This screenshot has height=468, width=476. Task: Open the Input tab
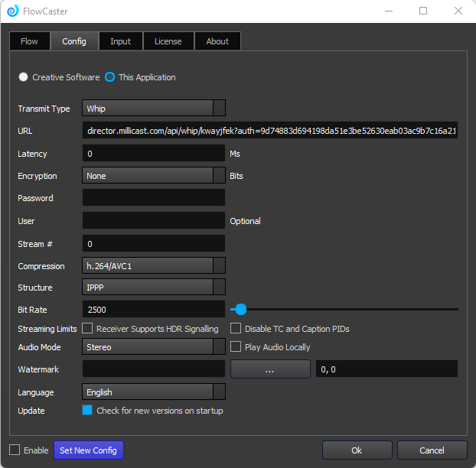click(120, 41)
